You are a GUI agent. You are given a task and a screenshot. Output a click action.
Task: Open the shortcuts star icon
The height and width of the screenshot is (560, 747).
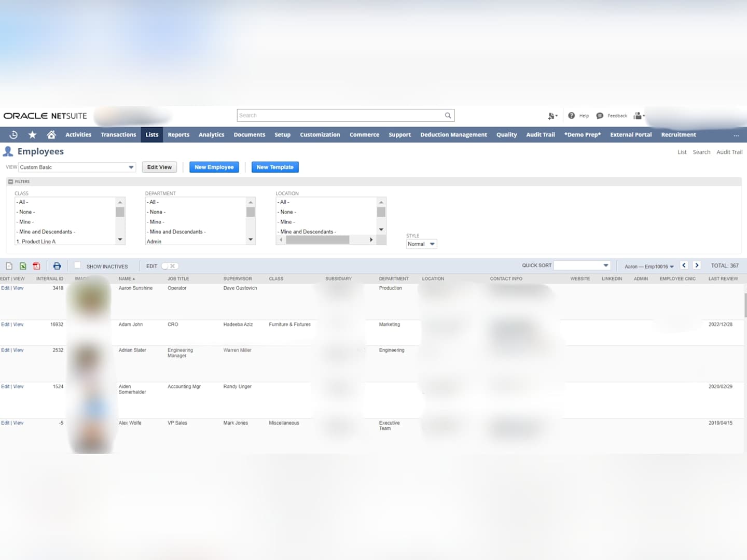32,135
